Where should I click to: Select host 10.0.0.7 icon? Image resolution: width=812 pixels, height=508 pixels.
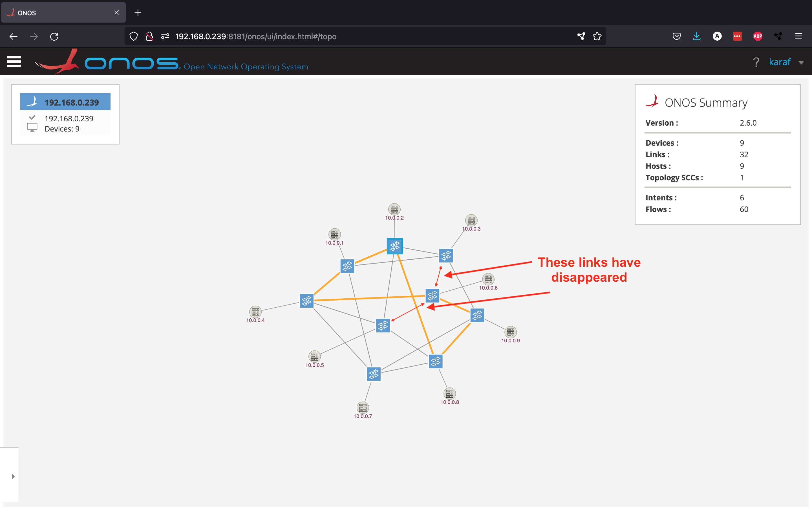coord(362,408)
